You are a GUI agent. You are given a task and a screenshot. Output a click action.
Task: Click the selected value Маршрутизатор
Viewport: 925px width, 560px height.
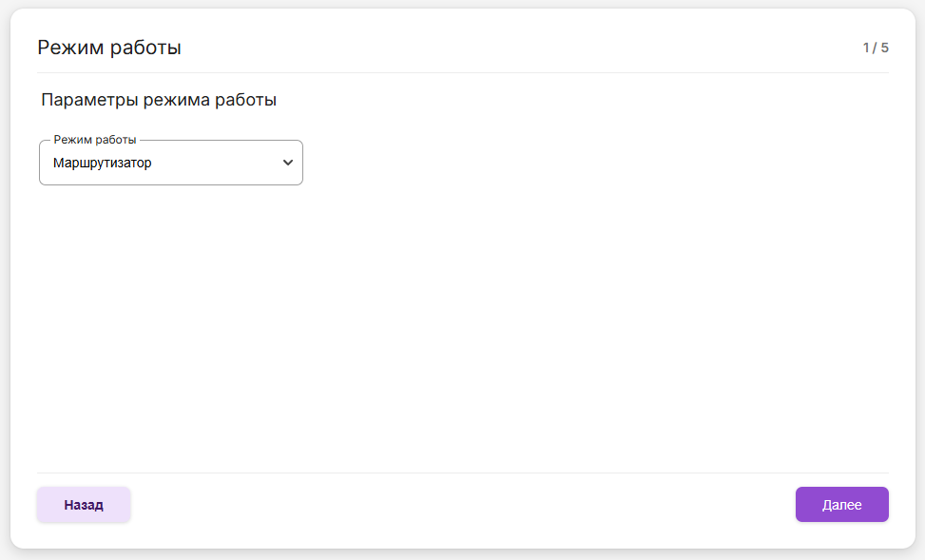click(103, 163)
